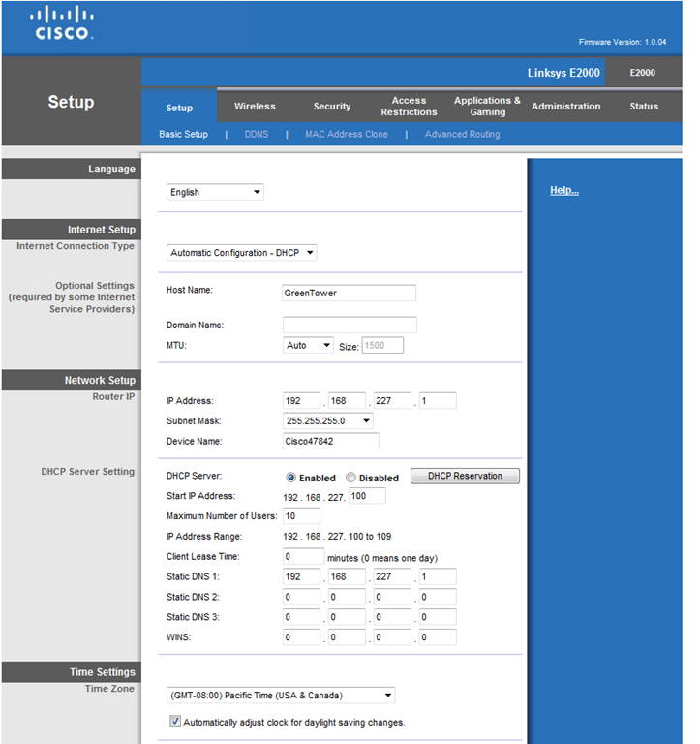This screenshot has height=744, width=700.
Task: Expand the Subnet Mask dropdown
Action: point(327,420)
